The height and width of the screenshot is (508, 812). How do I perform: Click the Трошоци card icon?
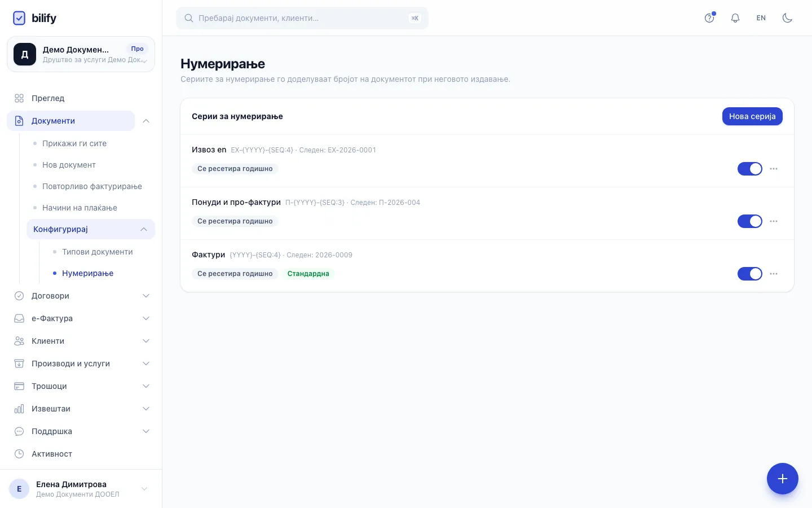pos(19,386)
